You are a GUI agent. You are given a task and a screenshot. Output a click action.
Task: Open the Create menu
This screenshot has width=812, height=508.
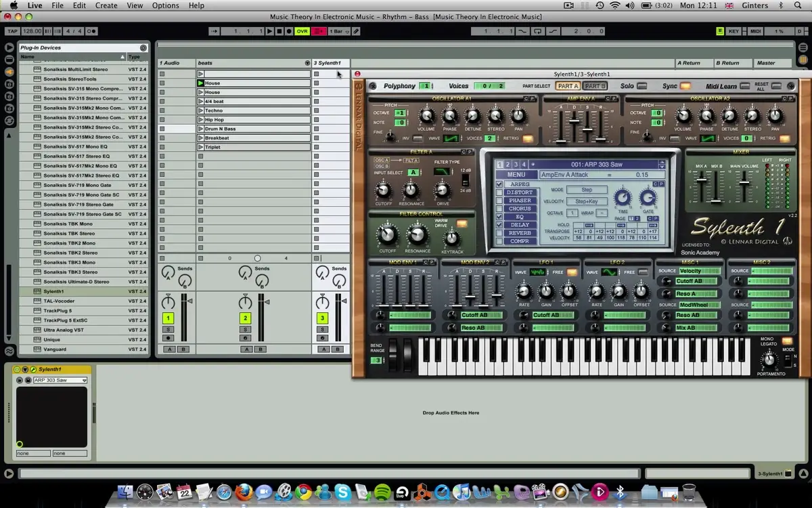(106, 5)
